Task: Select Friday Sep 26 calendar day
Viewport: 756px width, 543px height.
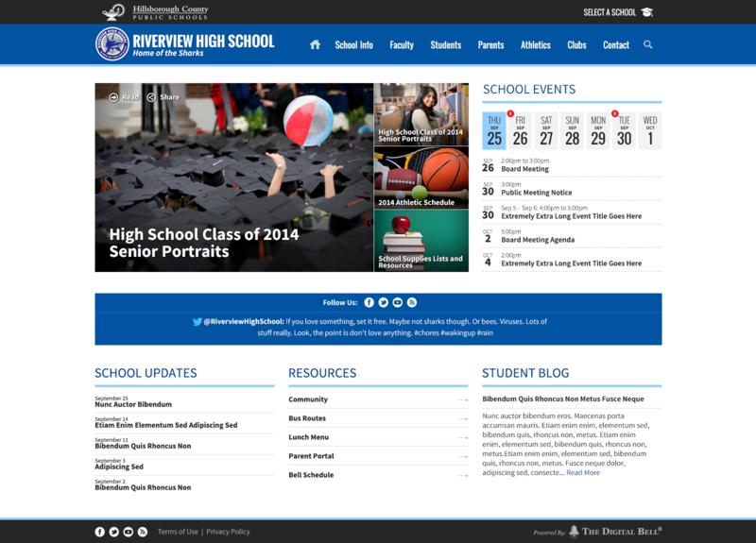Action: tap(520, 131)
